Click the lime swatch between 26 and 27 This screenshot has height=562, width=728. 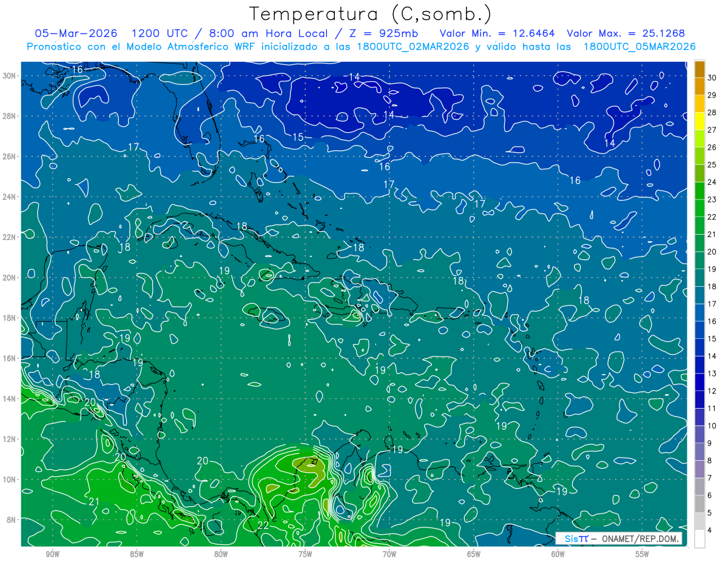699,139
